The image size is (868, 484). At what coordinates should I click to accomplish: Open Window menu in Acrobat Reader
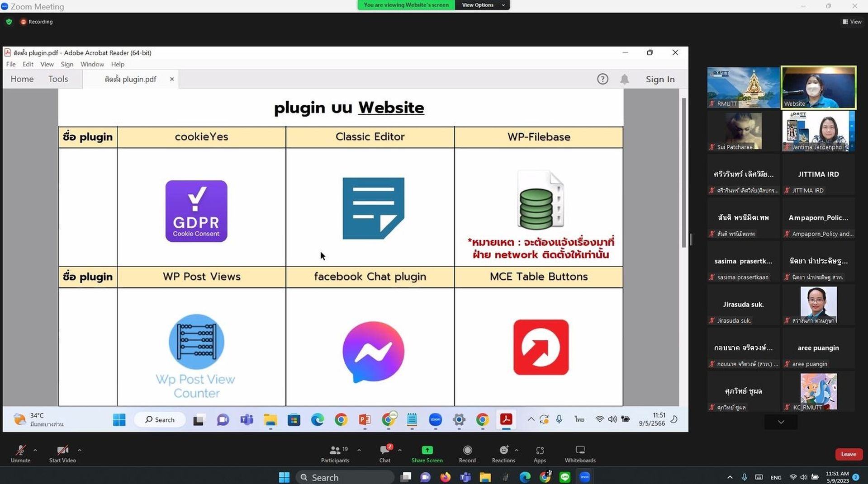92,64
